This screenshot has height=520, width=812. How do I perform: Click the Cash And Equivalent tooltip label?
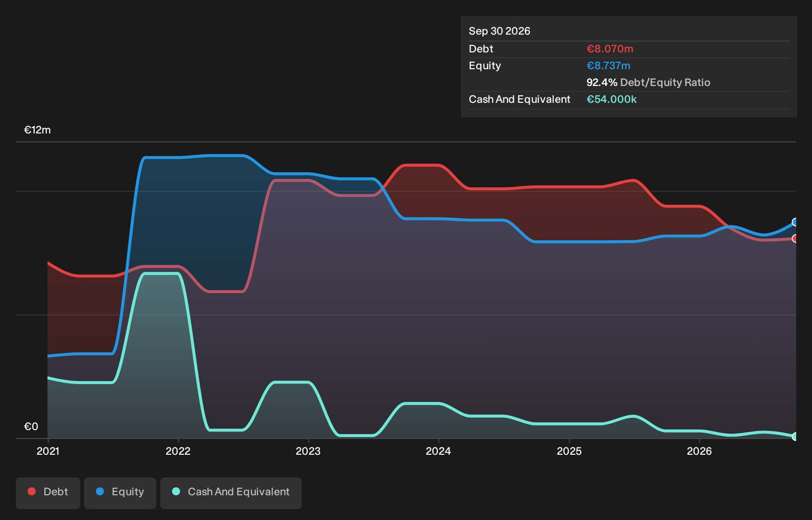click(520, 99)
